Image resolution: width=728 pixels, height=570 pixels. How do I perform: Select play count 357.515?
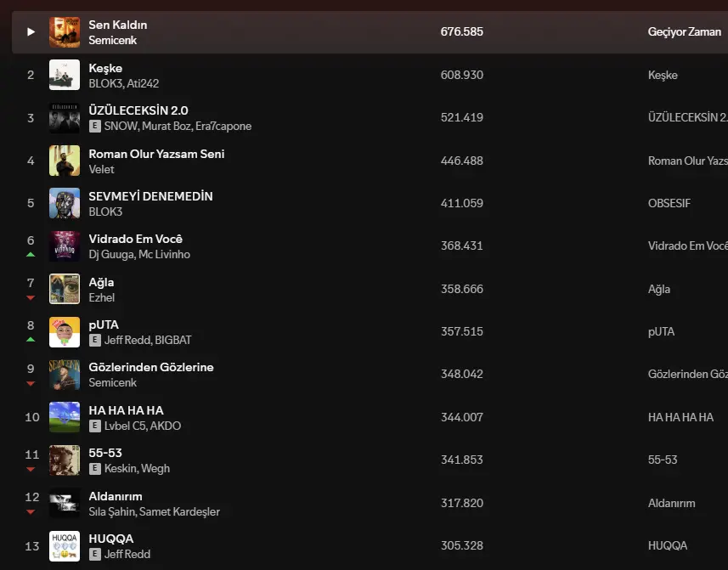[462, 331]
